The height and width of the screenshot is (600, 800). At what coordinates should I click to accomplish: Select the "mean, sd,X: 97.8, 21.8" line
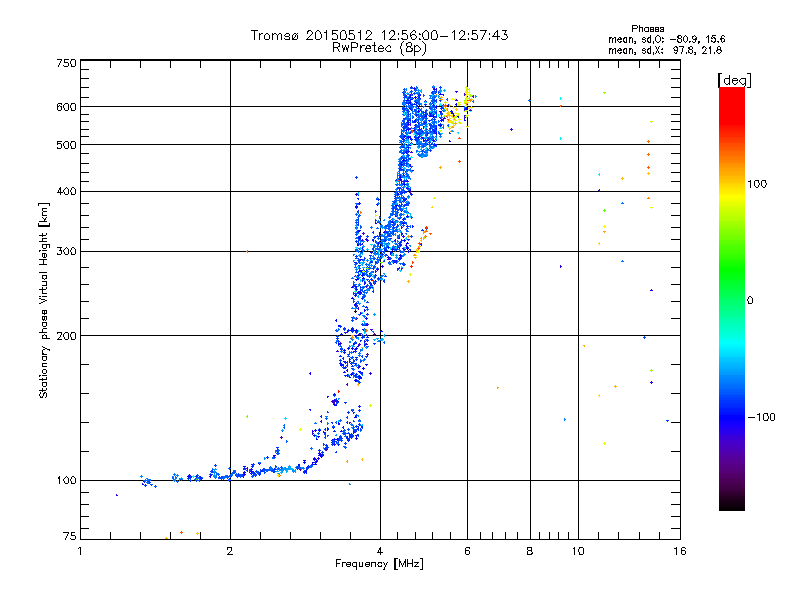[665, 50]
